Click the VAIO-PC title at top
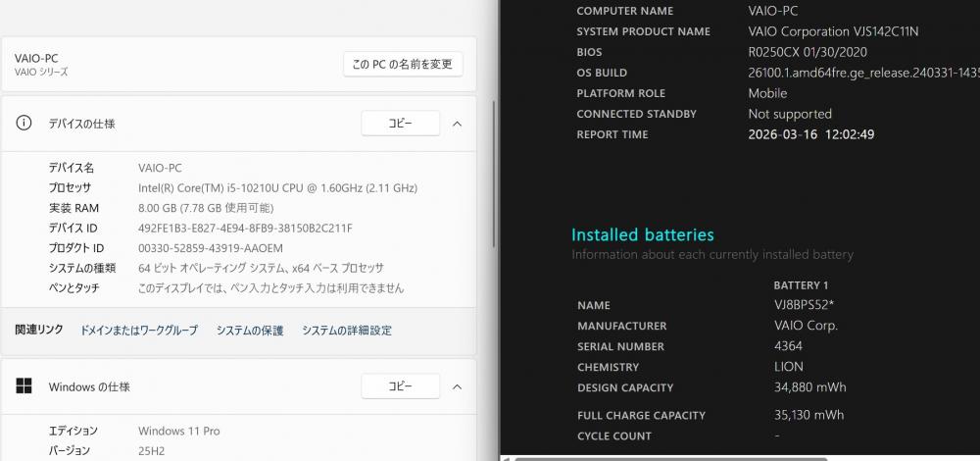This screenshot has height=461, width=980. click(36, 59)
